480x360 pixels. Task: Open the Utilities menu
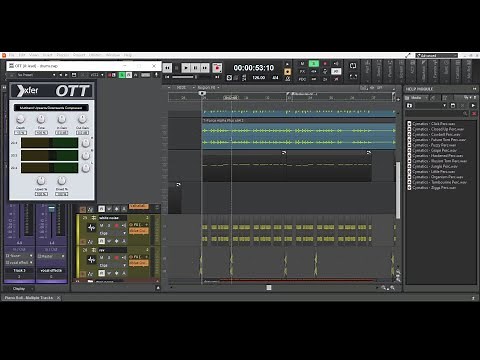95,55
